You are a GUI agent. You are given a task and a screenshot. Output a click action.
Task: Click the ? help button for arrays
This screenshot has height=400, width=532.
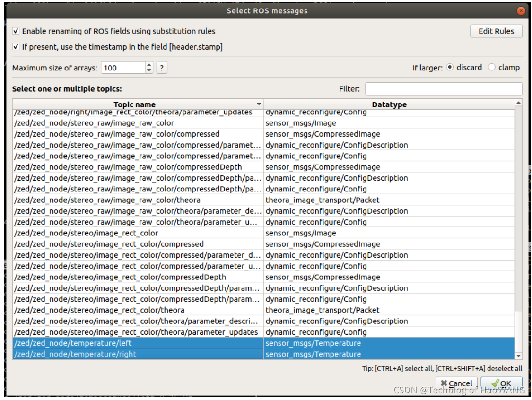coord(162,68)
